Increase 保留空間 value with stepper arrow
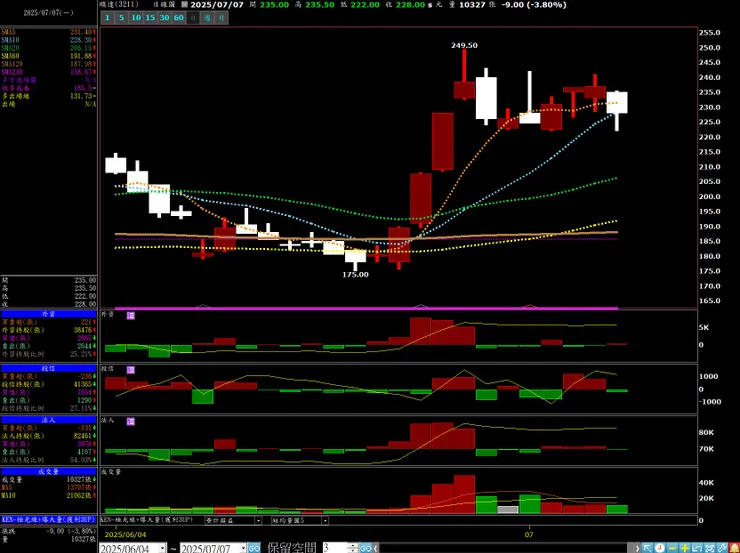 point(352,545)
